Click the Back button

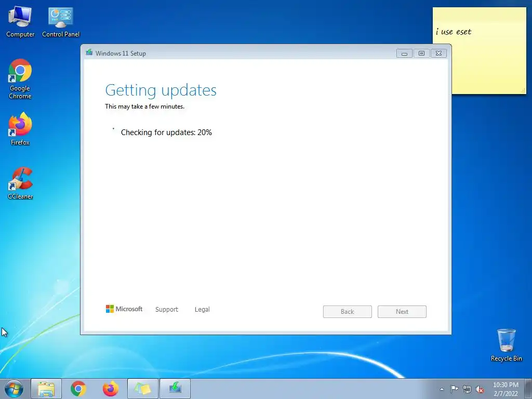point(348,312)
